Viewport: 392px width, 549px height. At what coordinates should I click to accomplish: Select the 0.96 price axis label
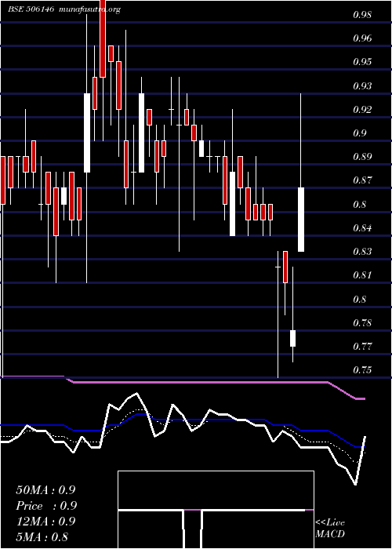pyautogui.click(x=361, y=38)
